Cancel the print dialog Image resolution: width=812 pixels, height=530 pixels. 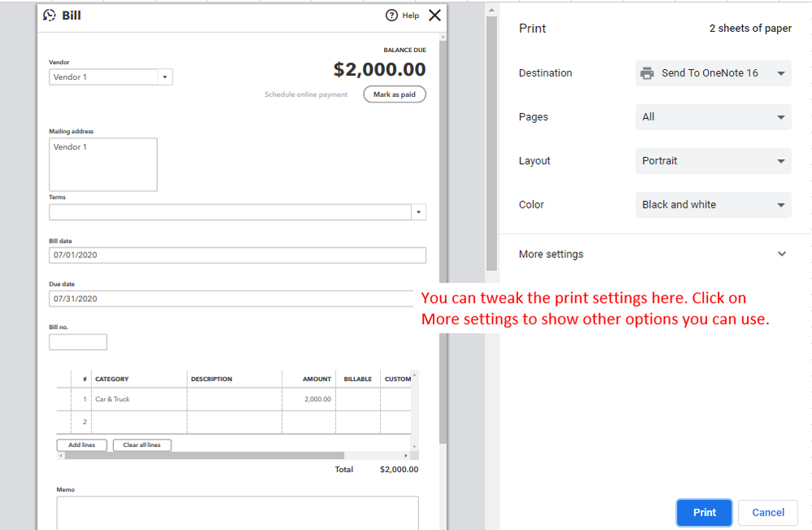(768, 512)
